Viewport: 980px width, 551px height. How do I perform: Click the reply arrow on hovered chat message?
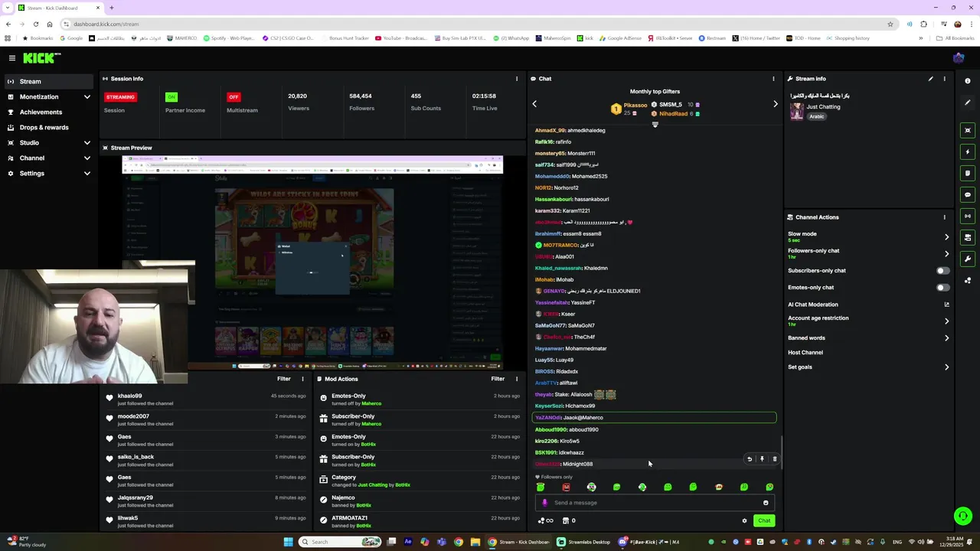[x=750, y=459]
